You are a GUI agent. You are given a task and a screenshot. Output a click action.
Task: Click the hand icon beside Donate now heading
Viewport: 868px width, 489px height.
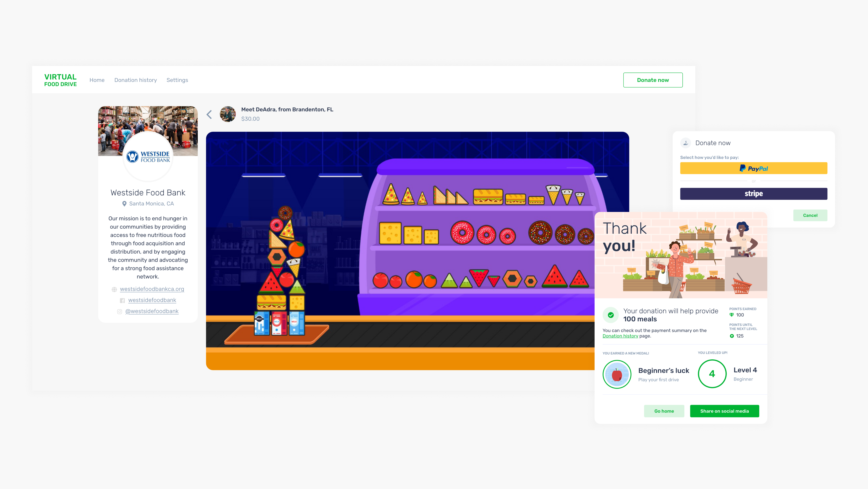pyautogui.click(x=686, y=143)
